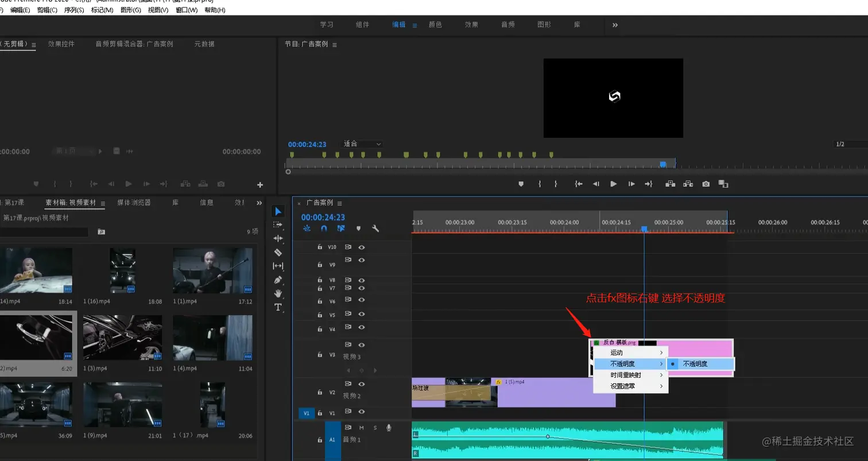
Task: Add a marker in the timeline header
Action: (x=358, y=228)
